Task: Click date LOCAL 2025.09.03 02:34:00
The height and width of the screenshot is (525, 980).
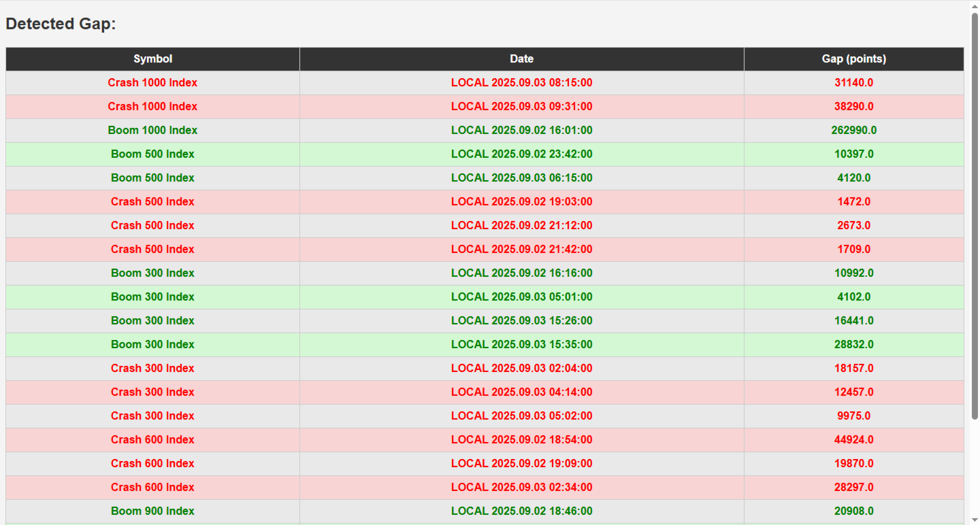Action: [x=522, y=488]
